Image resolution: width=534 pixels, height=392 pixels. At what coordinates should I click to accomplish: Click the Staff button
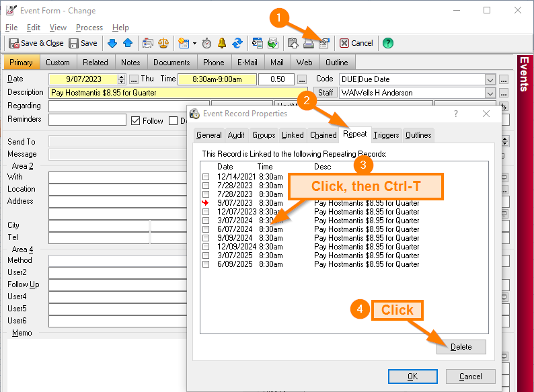(x=326, y=93)
